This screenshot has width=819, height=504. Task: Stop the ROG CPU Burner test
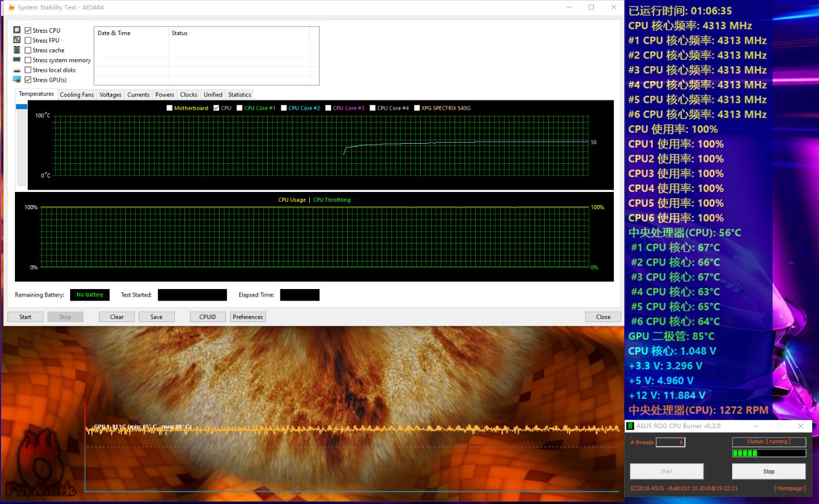(768, 471)
